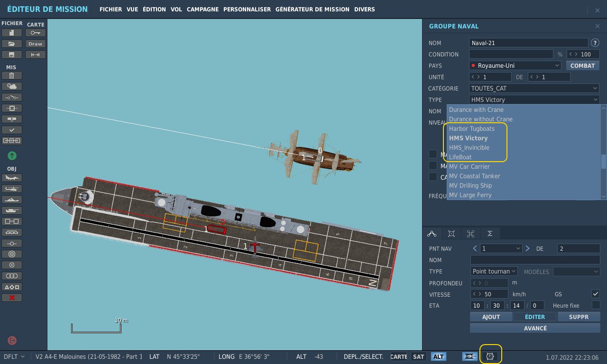
Task: Switch map mode to CARTE
Action: click(x=399, y=356)
